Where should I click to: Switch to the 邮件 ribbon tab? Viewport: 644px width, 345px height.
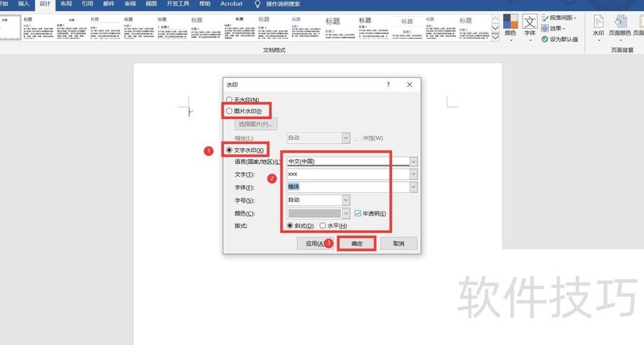pyautogui.click(x=109, y=4)
